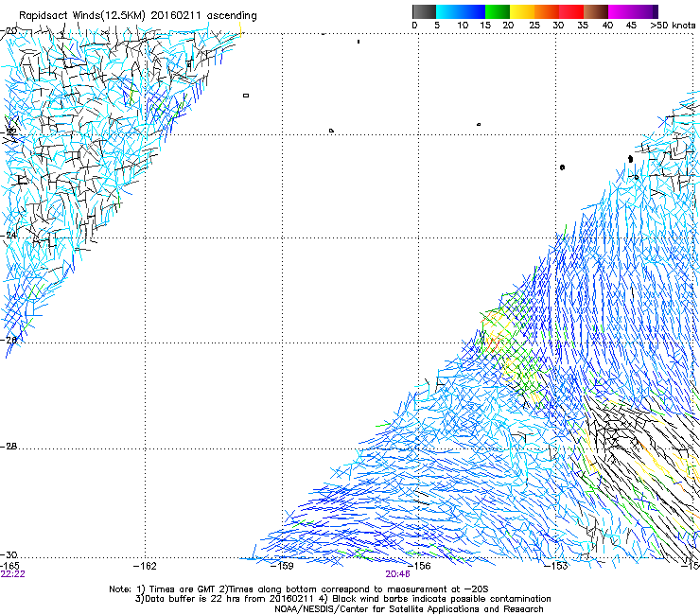Click longitude label '-159'

[x=282, y=566]
